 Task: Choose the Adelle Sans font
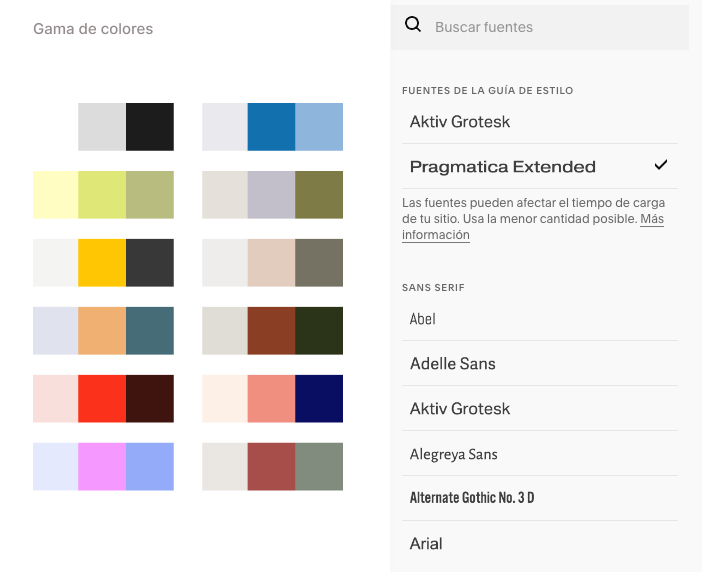click(540, 363)
